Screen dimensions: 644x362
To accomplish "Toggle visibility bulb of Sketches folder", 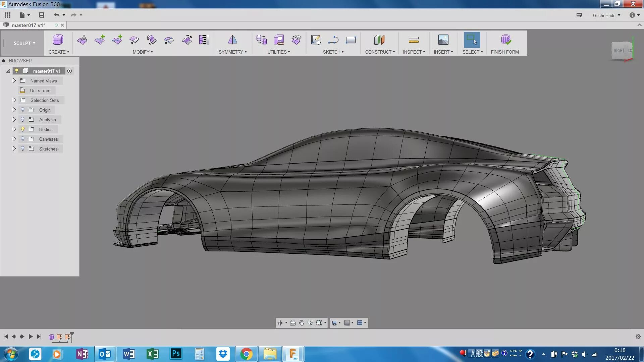I will click(23, 149).
